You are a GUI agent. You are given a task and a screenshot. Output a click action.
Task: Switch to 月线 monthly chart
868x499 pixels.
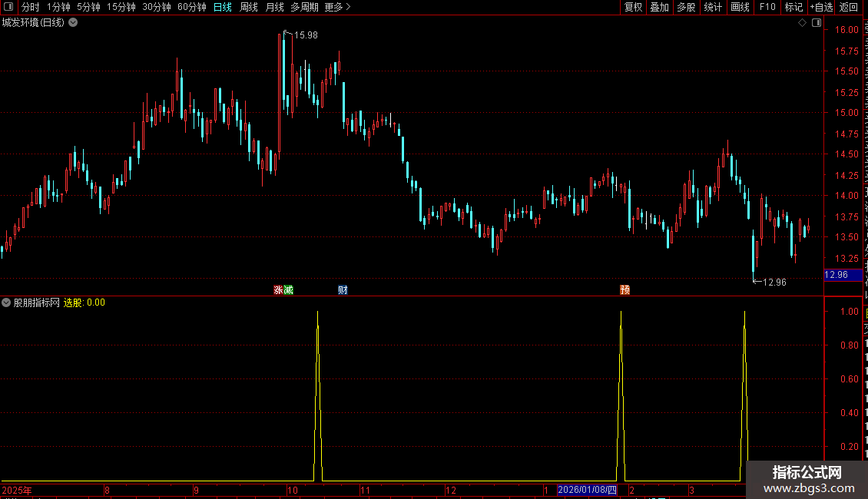[x=274, y=7]
